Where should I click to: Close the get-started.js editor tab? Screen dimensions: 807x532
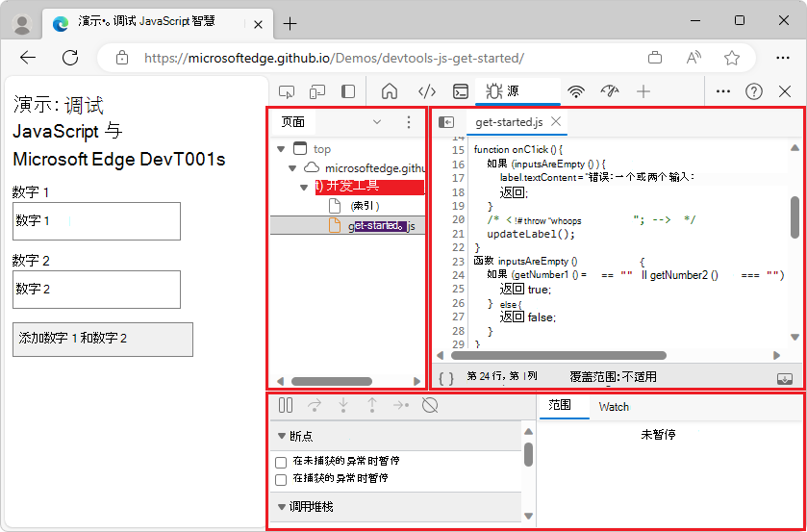coord(556,121)
